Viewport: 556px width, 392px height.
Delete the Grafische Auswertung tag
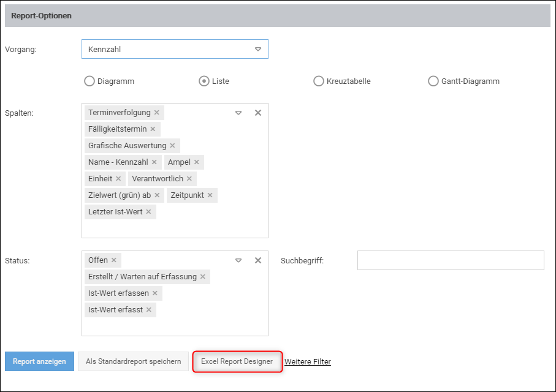click(172, 146)
